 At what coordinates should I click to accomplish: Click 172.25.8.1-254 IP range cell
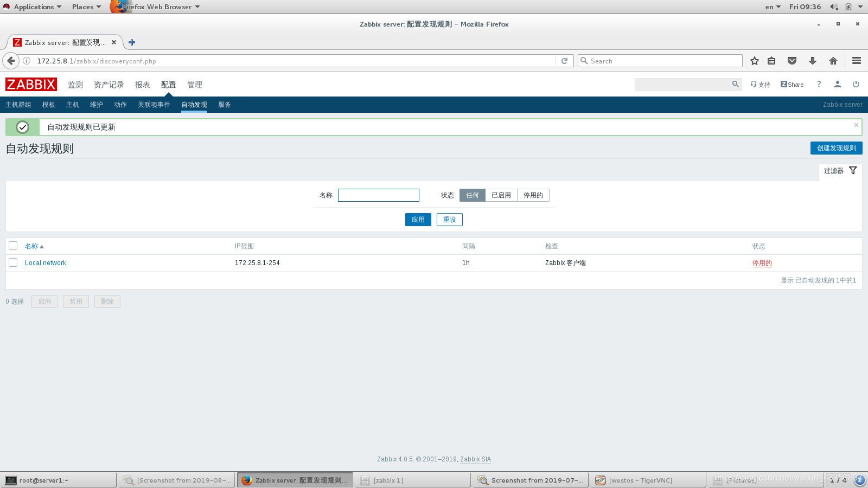pyautogui.click(x=257, y=263)
